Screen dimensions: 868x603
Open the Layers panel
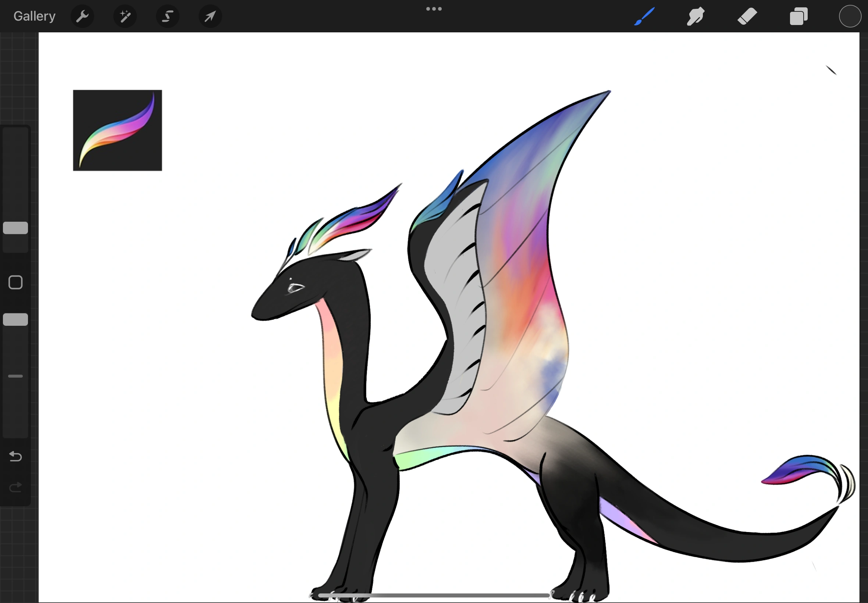tap(798, 16)
